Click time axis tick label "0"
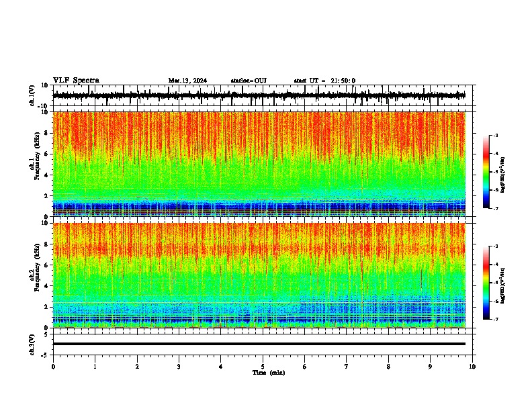532x411 pixels. pos(53,367)
